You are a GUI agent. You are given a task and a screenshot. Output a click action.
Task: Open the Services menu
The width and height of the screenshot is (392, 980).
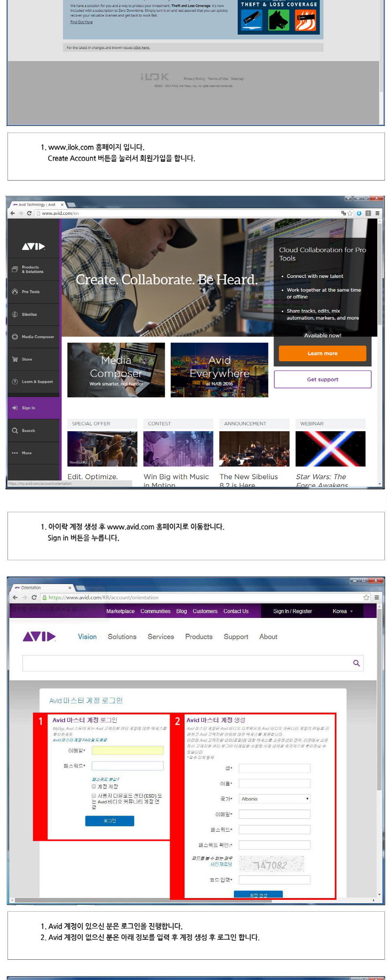pyautogui.click(x=161, y=636)
